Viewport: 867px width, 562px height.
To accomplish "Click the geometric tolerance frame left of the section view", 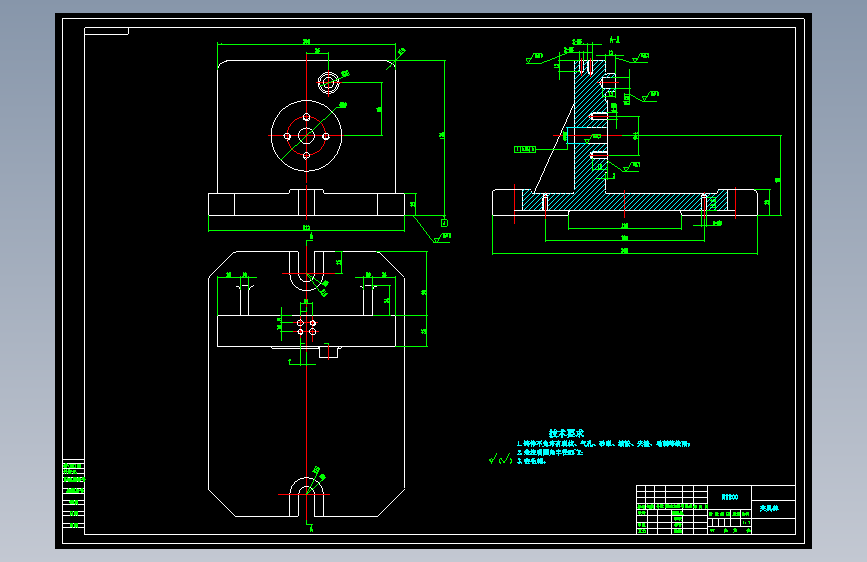I will (525, 149).
